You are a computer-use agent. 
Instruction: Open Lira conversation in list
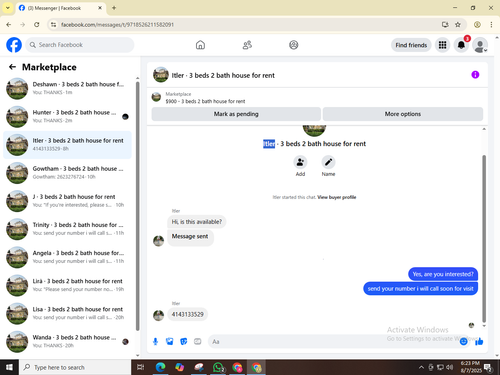click(68, 285)
